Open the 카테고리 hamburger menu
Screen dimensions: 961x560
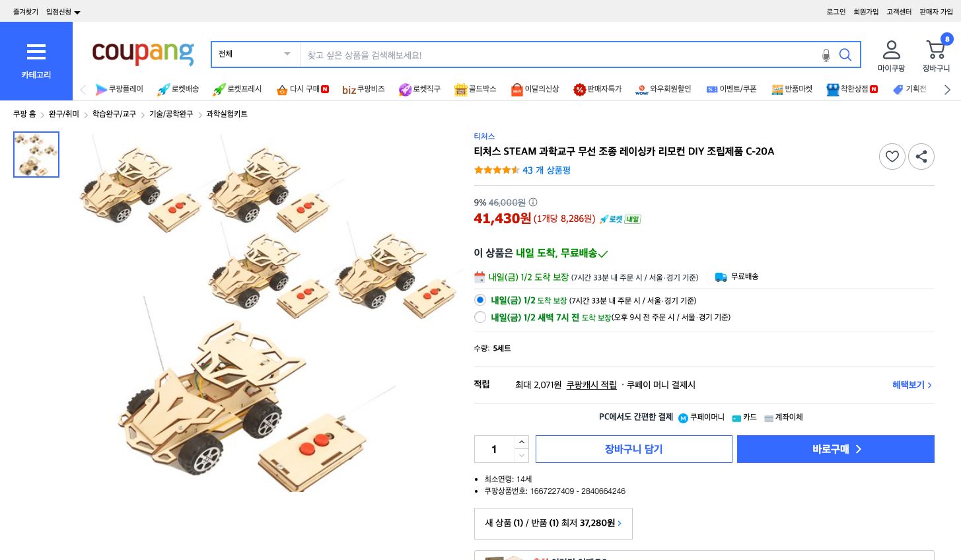point(36,52)
